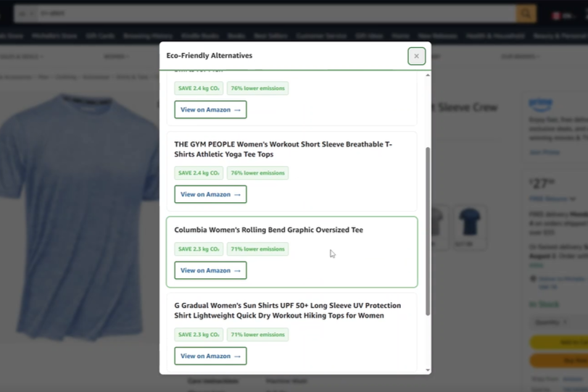Click 71% lower emissions badge on G Gradual card
This screenshot has height=392, width=588.
click(257, 334)
